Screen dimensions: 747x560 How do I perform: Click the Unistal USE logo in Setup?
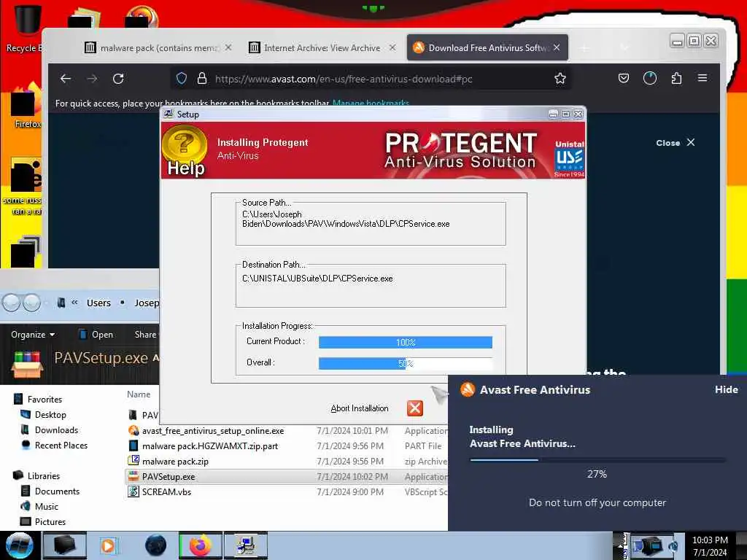pos(569,158)
